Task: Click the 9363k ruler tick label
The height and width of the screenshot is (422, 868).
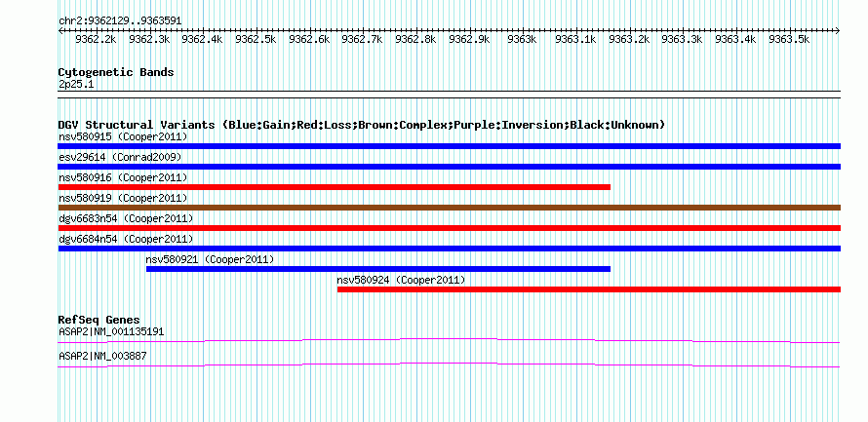Action: coord(522,39)
